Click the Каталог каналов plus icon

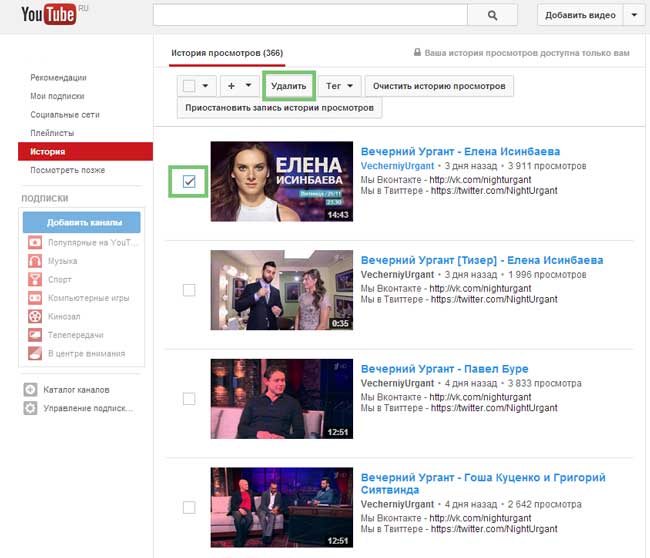pos(30,390)
